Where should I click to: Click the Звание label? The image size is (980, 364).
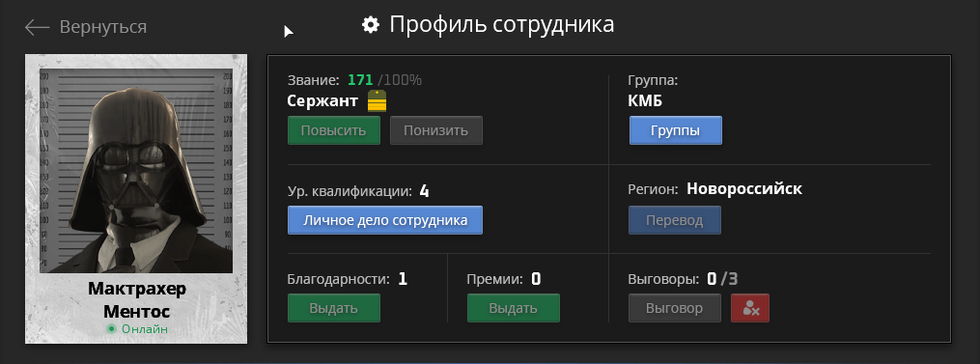[x=314, y=80]
